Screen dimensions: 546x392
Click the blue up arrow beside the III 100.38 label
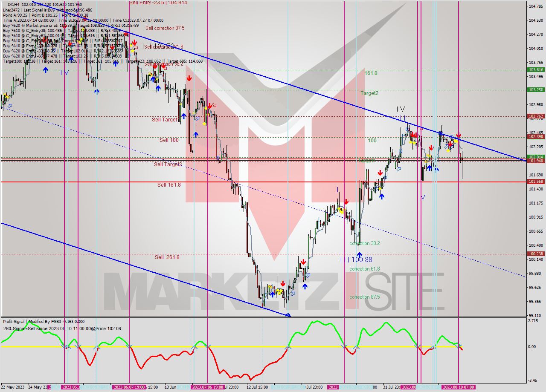[359, 254]
